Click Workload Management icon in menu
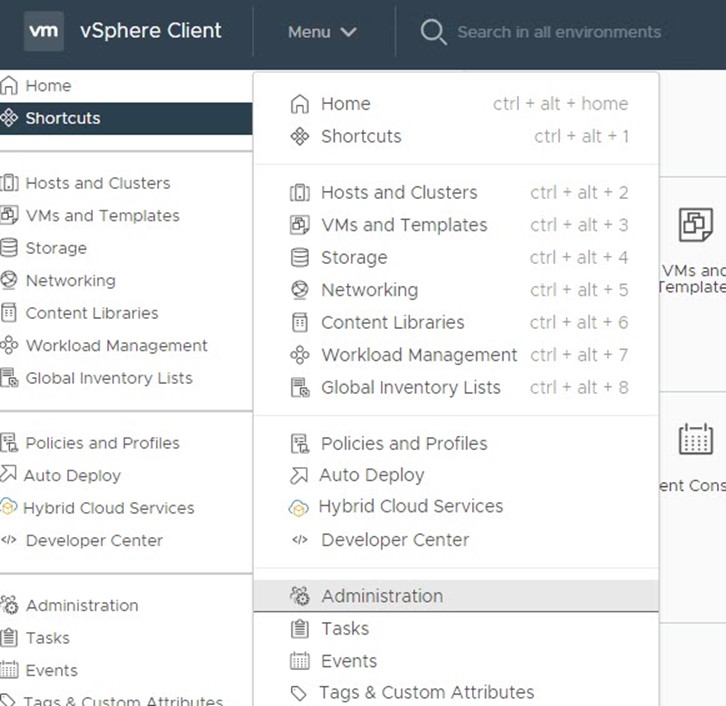726x706 pixels. coord(300,355)
